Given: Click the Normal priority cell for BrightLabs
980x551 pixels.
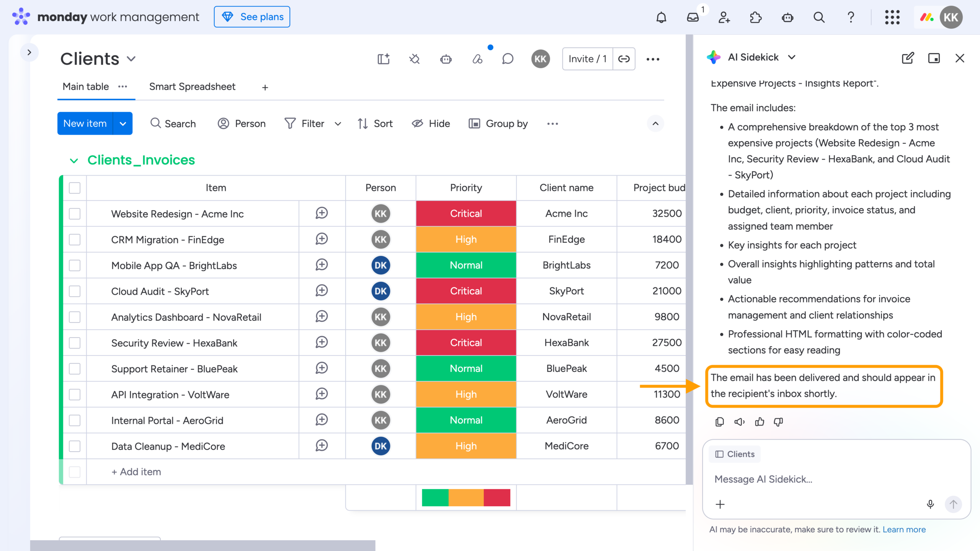Looking at the screenshot, I should coord(466,265).
